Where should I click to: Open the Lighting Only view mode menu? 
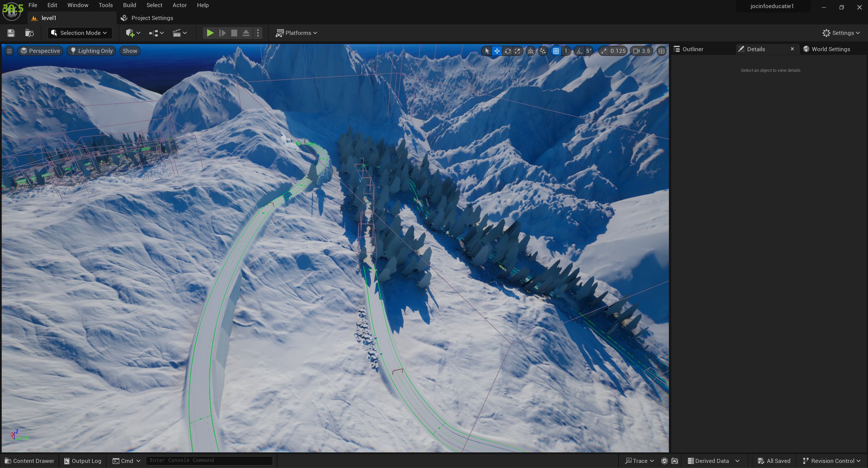pos(91,51)
